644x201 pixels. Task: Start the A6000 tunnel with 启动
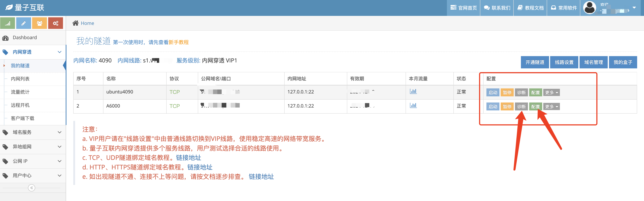tap(493, 106)
